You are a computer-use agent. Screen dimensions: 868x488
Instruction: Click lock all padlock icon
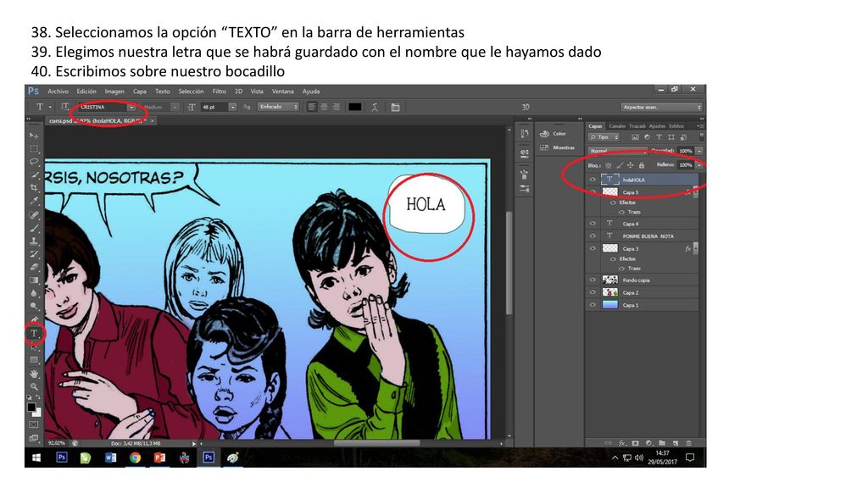point(642,165)
